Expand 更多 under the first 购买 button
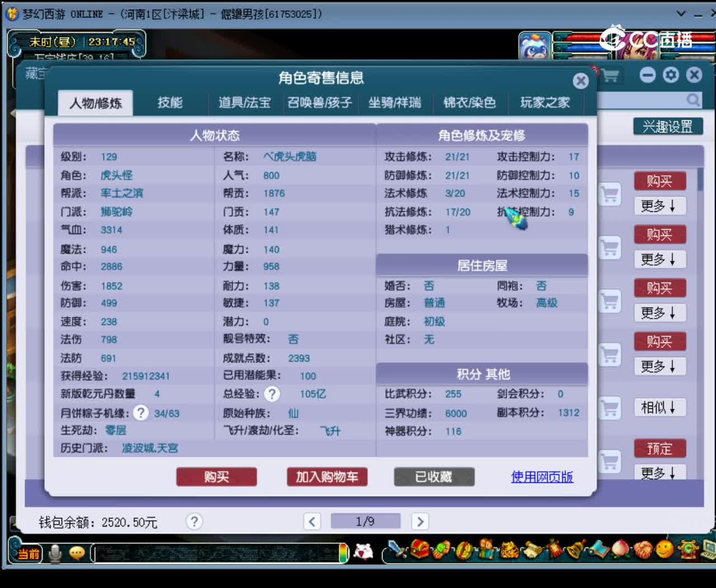This screenshot has height=588, width=716. pos(660,206)
